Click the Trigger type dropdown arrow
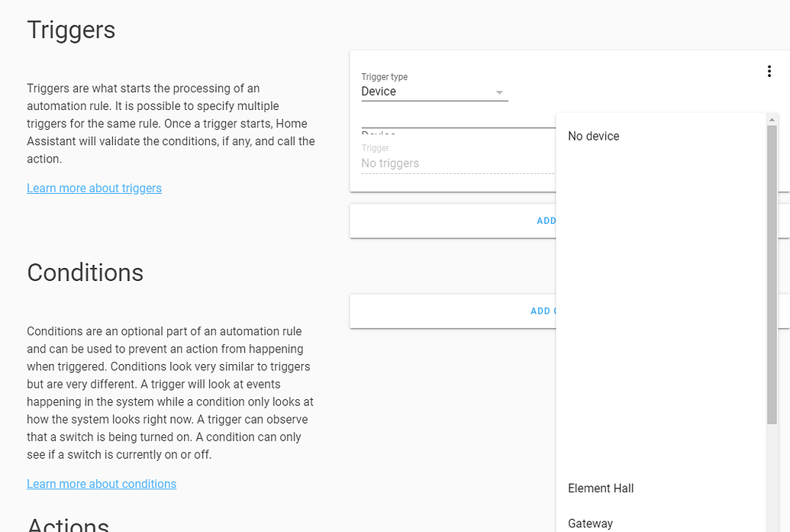 click(498, 92)
